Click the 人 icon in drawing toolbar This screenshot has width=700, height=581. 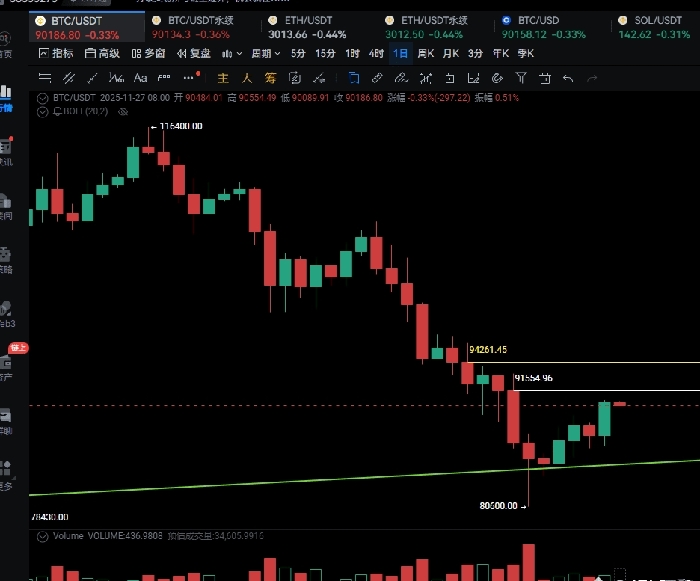pos(246,77)
